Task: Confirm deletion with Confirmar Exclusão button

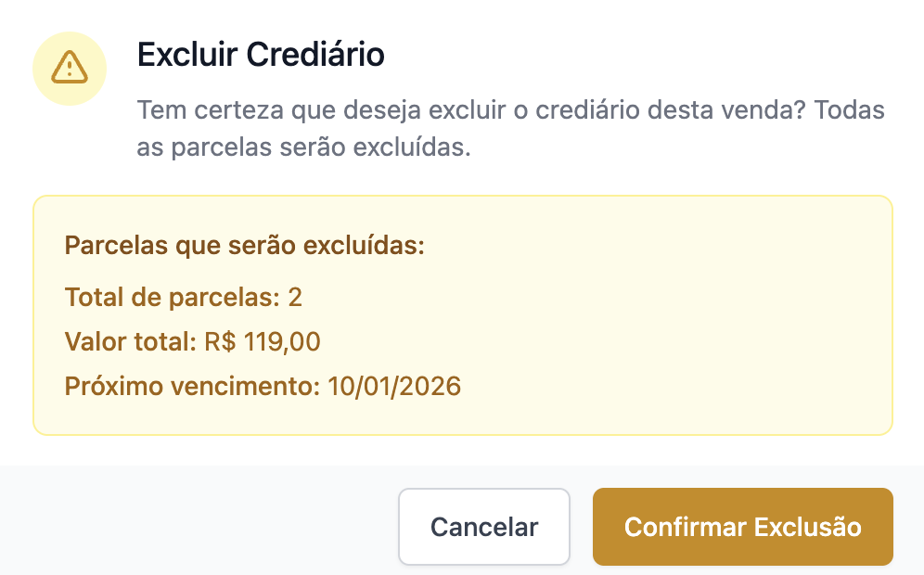Action: [742, 527]
